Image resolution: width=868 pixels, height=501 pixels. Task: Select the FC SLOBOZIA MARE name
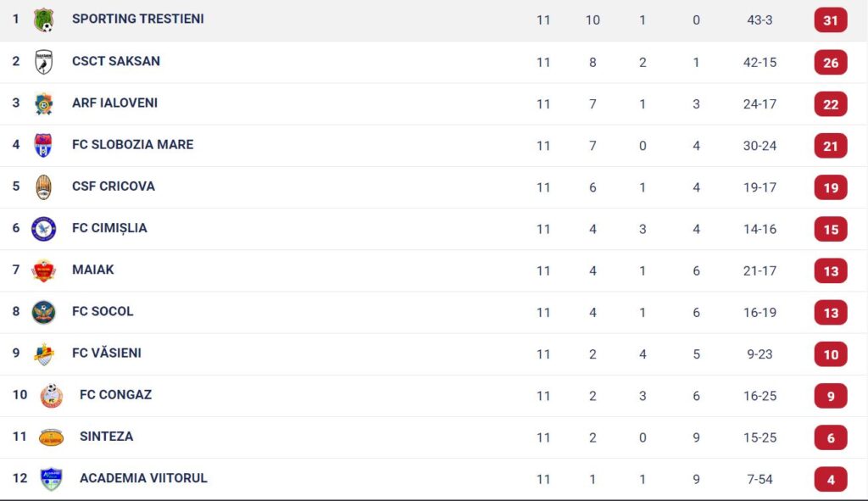[x=133, y=144]
